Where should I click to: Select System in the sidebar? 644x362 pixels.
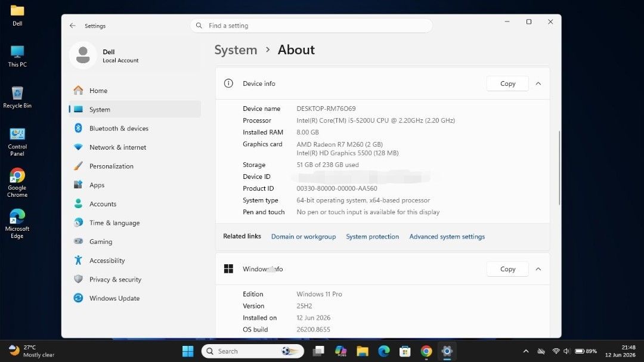(x=135, y=109)
